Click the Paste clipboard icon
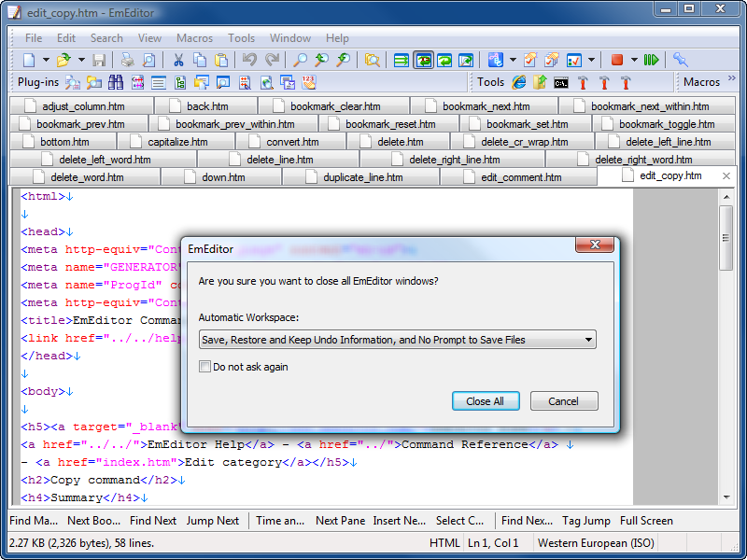The height and width of the screenshot is (560, 747). (221, 60)
